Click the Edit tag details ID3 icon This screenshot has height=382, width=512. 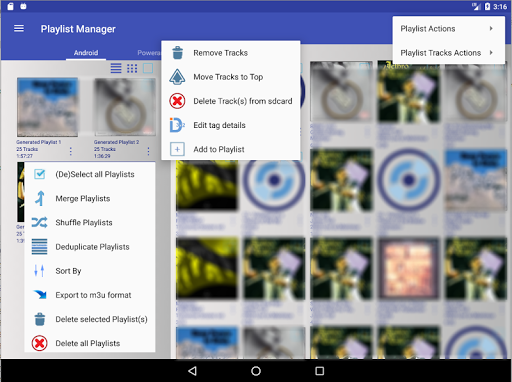pos(177,125)
